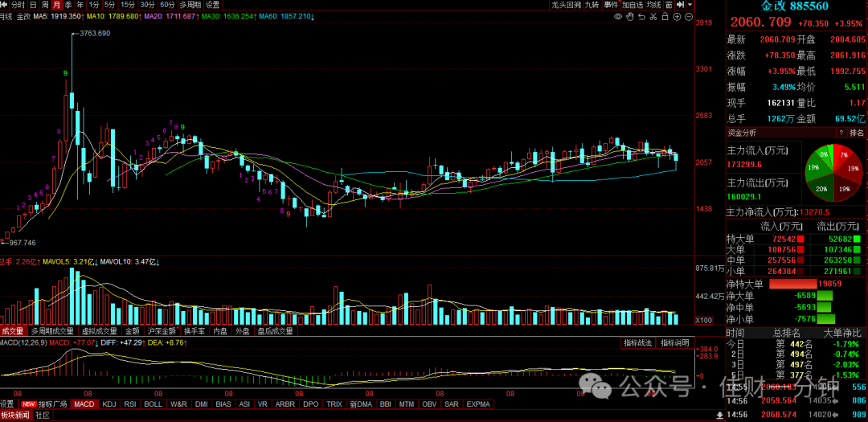Viewport: 868px width, 422px height.
Task: Click the 指标说明 button
Action: point(675,342)
